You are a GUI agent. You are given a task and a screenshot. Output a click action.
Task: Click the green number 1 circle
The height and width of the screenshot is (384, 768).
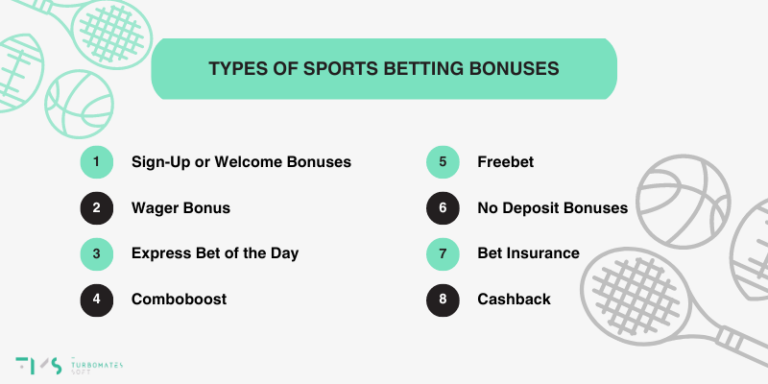pyautogui.click(x=96, y=162)
